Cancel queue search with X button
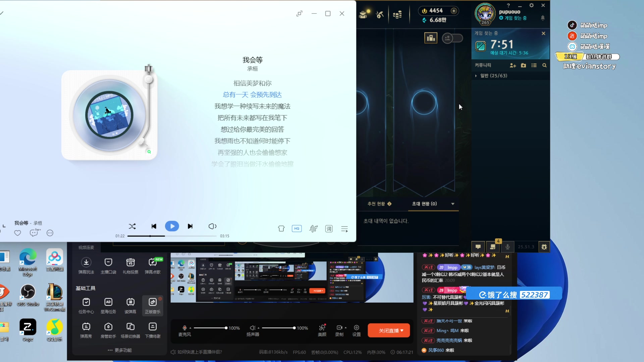644x362 pixels. [x=543, y=33]
